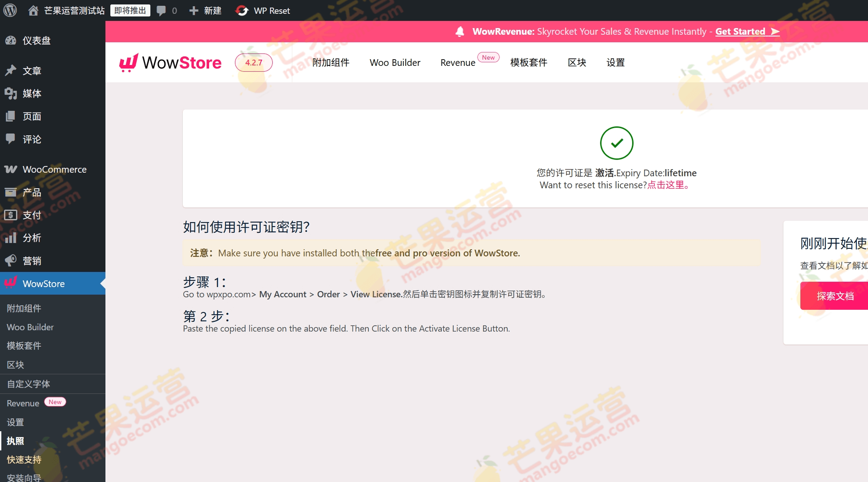Click the 4.2.7 version badge
Screen dimensions: 868x482
pos(254,63)
